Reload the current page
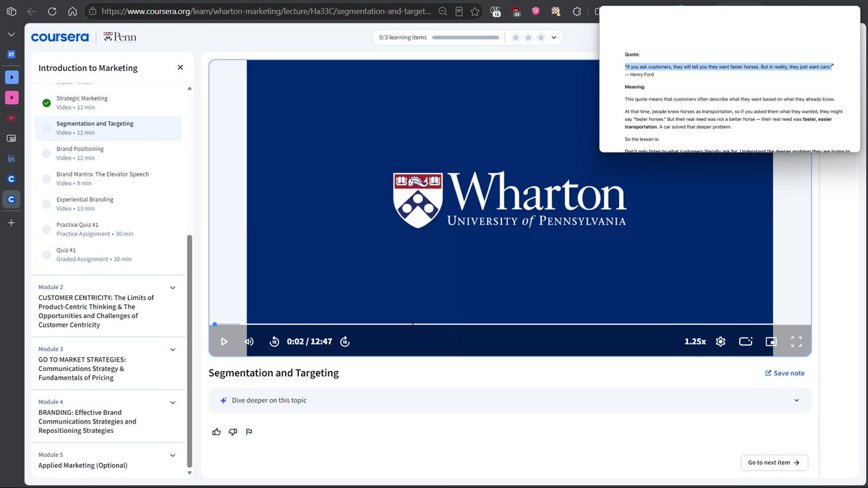Screen dimensions: 868x488 coord(52,12)
